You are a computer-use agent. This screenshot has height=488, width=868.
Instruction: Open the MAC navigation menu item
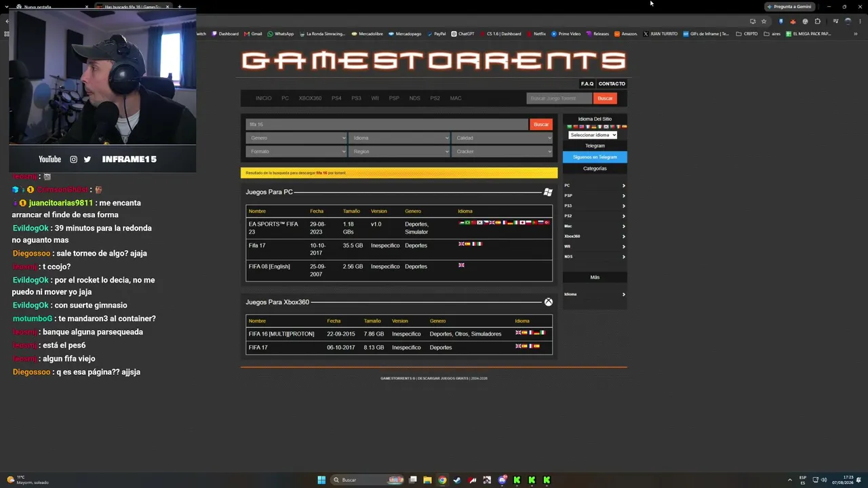coord(456,98)
